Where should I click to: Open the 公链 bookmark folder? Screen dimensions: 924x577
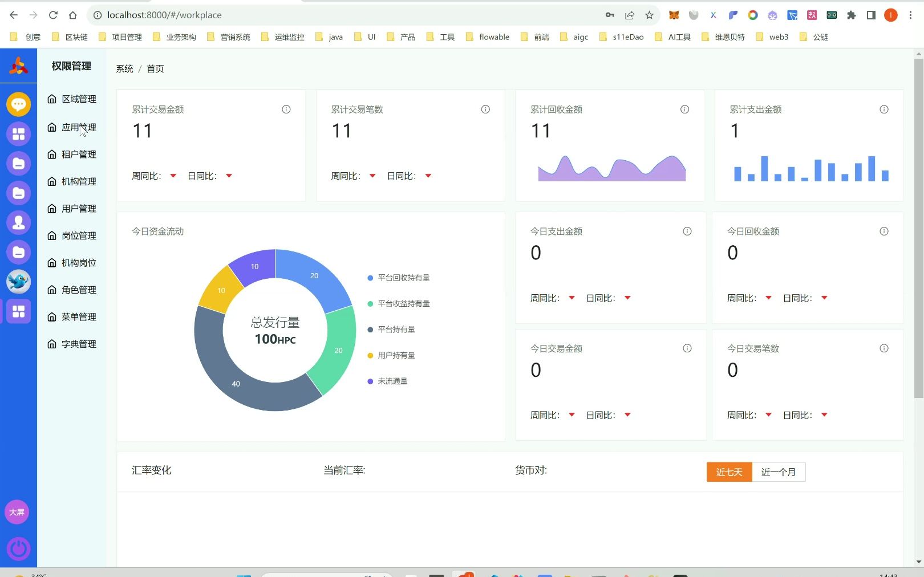click(x=814, y=37)
